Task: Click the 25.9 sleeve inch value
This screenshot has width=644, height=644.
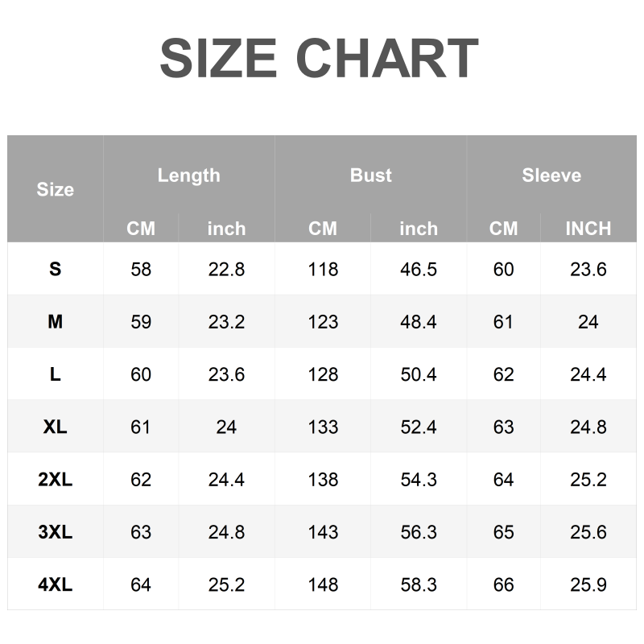Action: [x=588, y=585]
